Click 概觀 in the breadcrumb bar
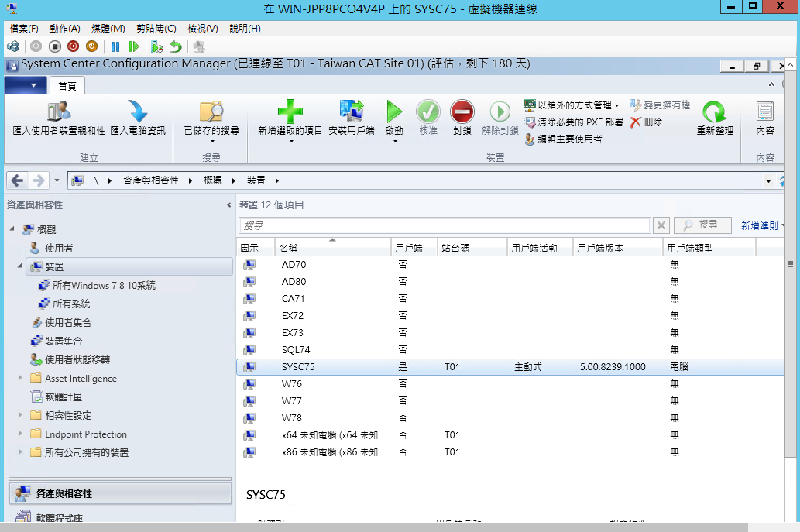The height and width of the screenshot is (532, 800). [213, 180]
